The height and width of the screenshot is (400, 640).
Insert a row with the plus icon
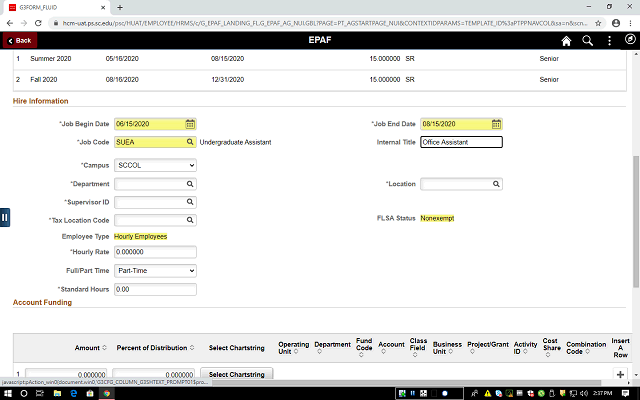pyautogui.click(x=620, y=374)
